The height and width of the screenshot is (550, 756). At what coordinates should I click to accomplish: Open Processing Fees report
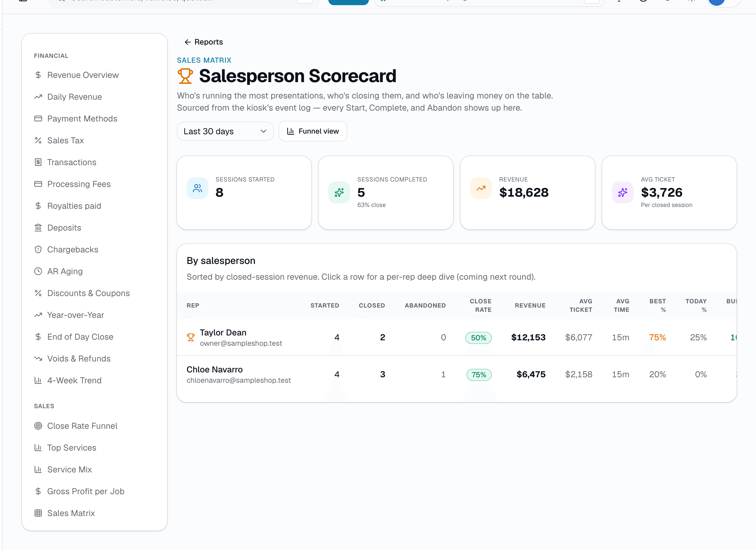[x=79, y=184]
